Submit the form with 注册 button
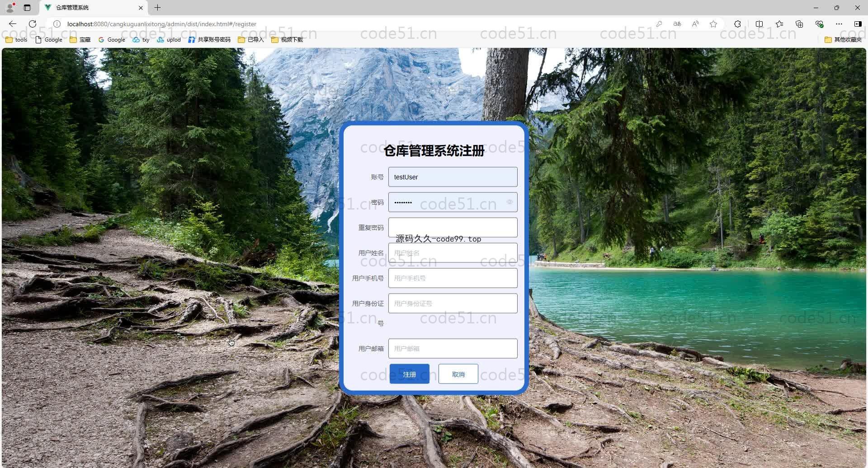The height and width of the screenshot is (468, 868). [409, 374]
